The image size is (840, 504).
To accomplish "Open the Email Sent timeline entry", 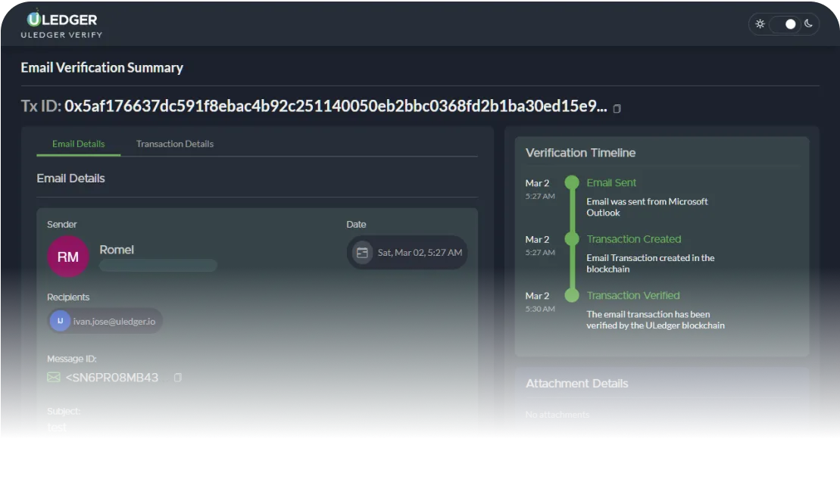I will pyautogui.click(x=611, y=182).
